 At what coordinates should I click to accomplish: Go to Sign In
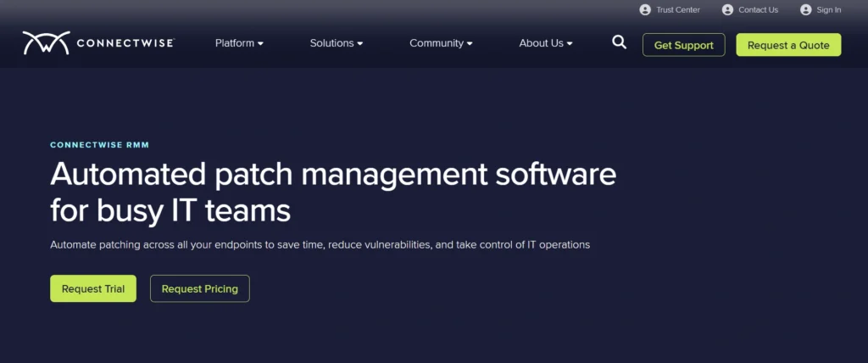[829, 10]
